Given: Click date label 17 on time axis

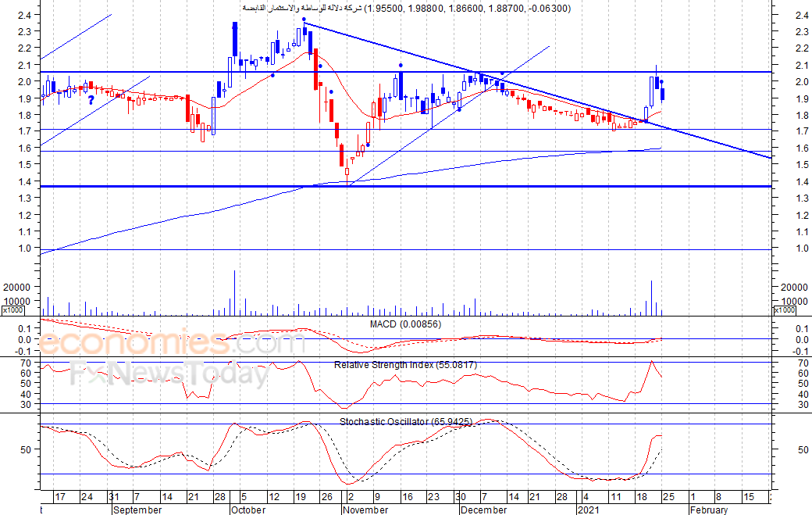Looking at the screenshot, I should pyautogui.click(x=60, y=497).
